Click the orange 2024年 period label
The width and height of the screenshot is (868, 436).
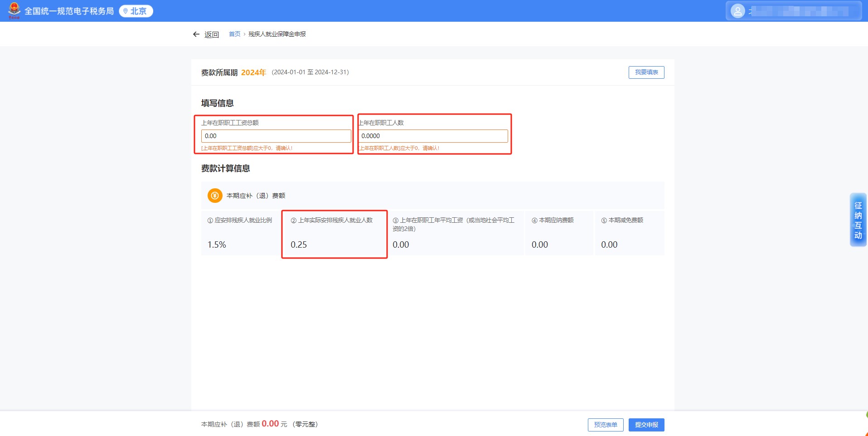[x=253, y=72]
